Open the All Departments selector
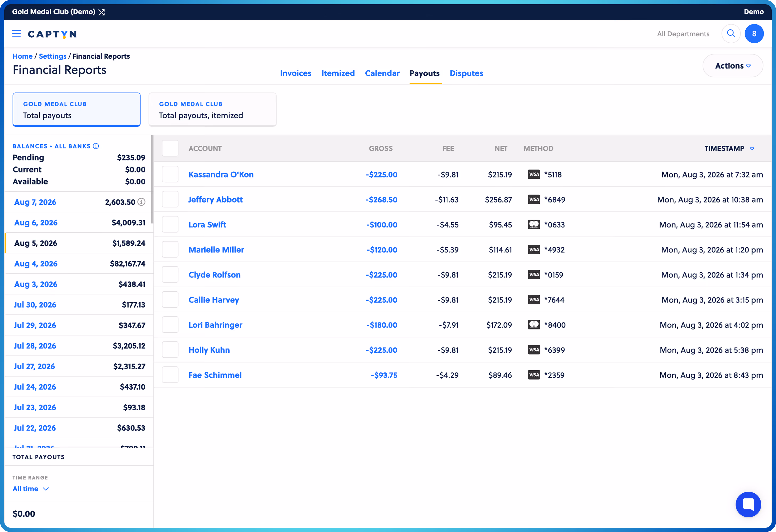Image resolution: width=776 pixels, height=532 pixels. tap(683, 34)
